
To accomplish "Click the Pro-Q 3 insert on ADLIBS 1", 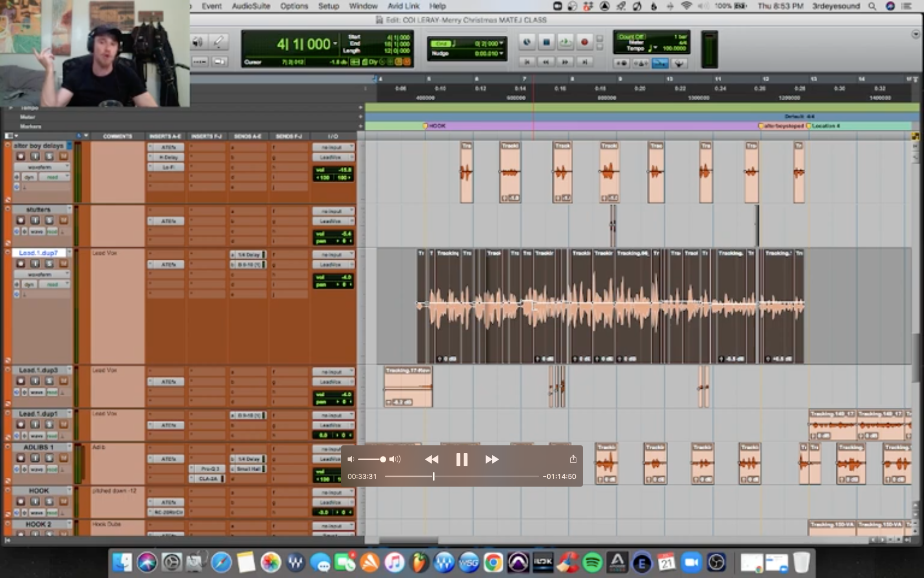I will point(209,468).
